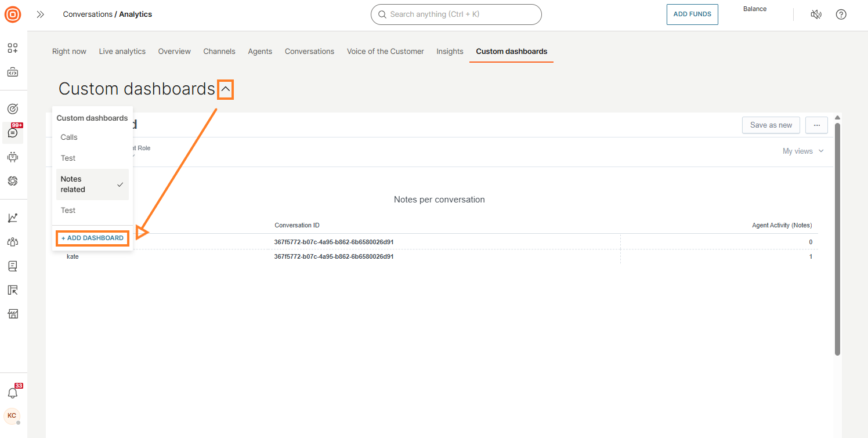Open the agents/people icon in the sidebar
The image size is (868, 438).
12,241
